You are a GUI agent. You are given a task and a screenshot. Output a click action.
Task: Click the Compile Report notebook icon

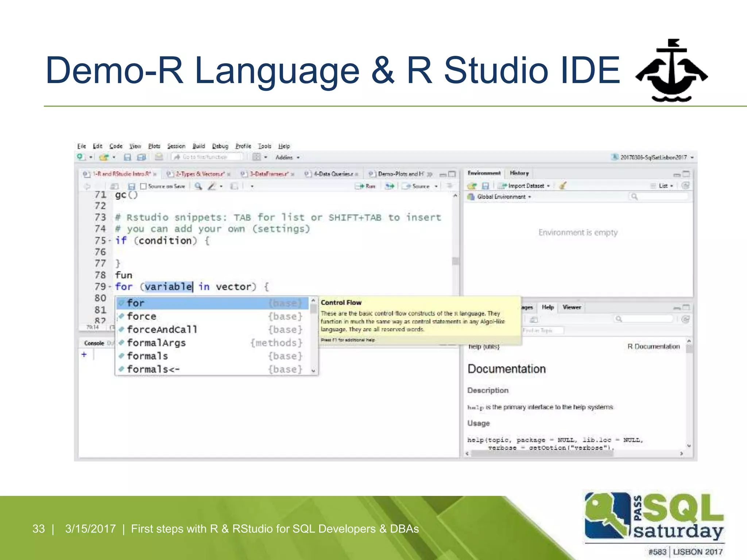click(234, 186)
